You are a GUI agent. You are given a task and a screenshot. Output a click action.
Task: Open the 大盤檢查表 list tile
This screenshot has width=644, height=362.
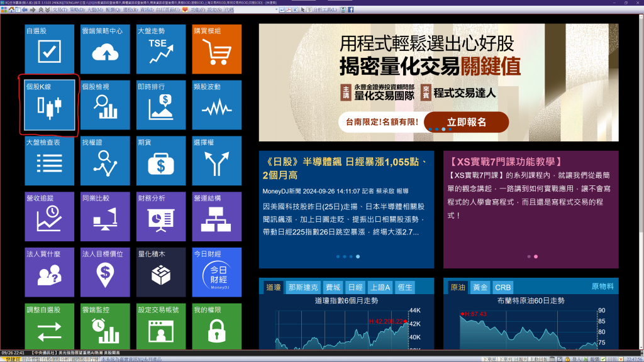(x=49, y=160)
